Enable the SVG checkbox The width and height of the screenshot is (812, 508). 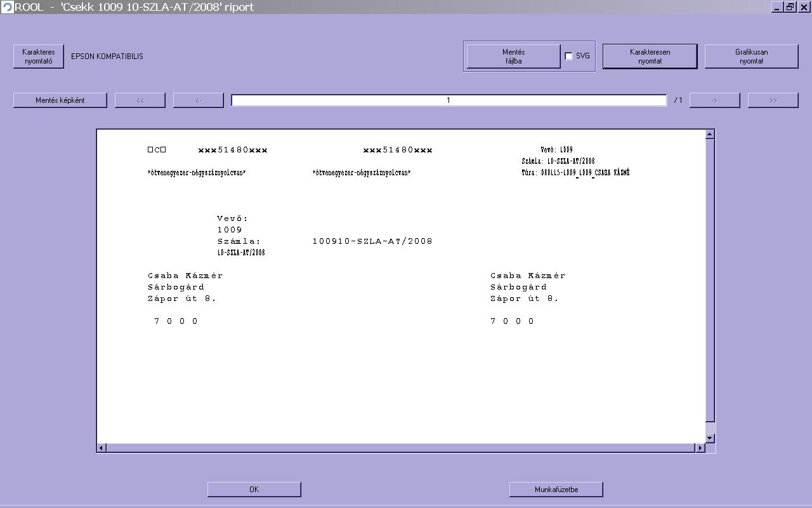[x=568, y=56]
